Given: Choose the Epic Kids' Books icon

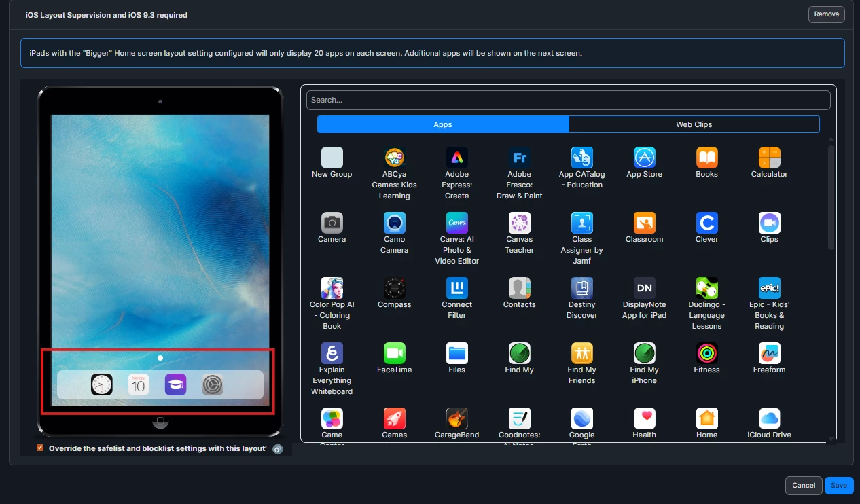Looking at the screenshot, I should click(x=769, y=288).
